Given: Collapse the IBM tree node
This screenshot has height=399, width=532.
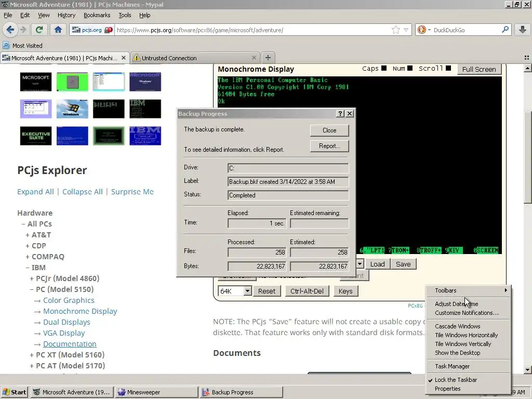Looking at the screenshot, I should (x=28, y=268).
